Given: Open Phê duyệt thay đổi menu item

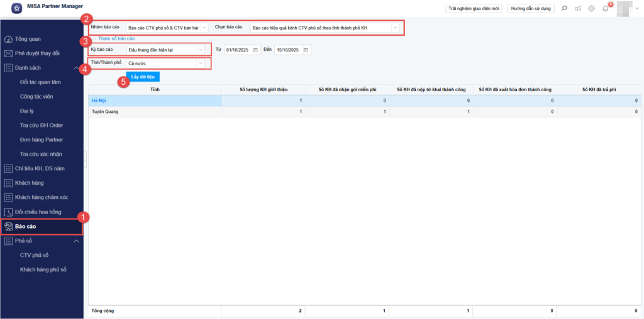Looking at the screenshot, I should tap(37, 54).
